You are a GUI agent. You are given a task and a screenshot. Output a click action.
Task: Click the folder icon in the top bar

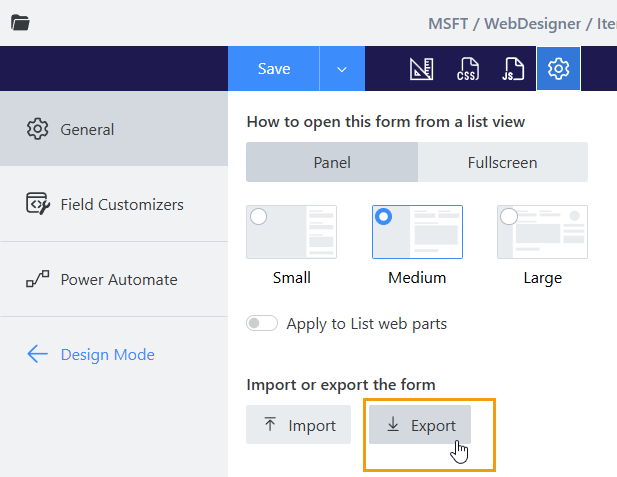click(20, 22)
